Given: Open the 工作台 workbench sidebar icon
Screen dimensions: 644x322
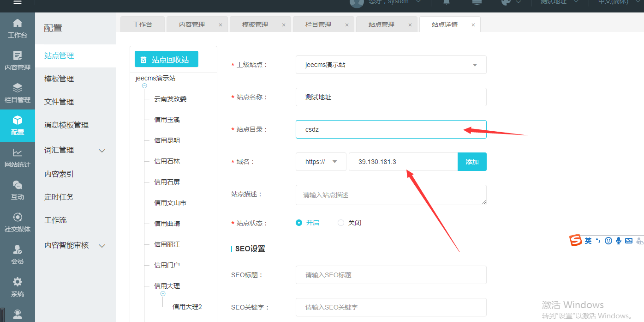Looking at the screenshot, I should click(x=18, y=28).
